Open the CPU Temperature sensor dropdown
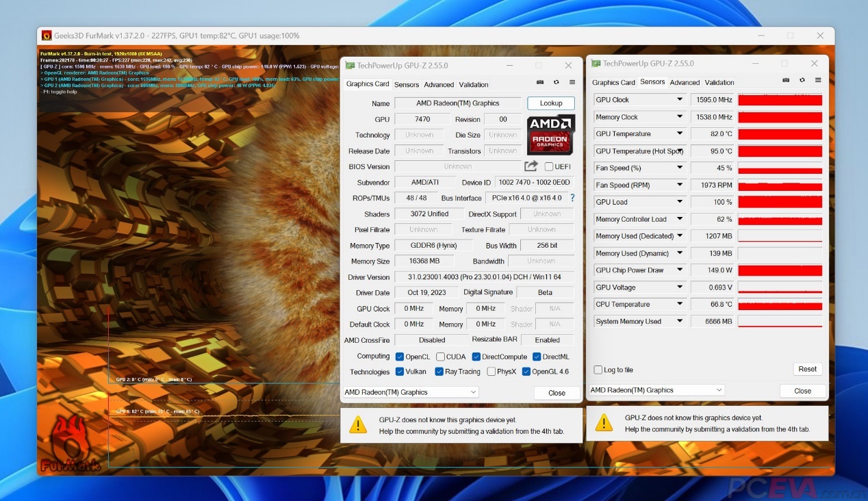This screenshot has height=501, width=868. (680, 305)
